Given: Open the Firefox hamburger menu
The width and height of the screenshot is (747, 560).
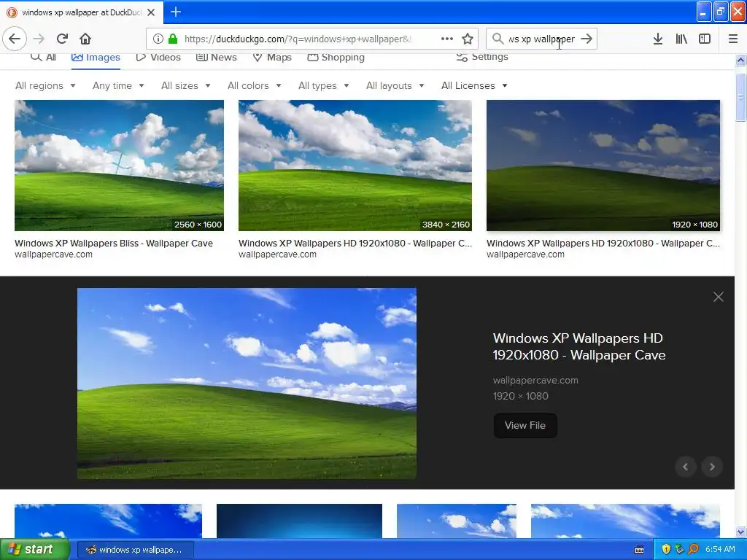Looking at the screenshot, I should 733,39.
